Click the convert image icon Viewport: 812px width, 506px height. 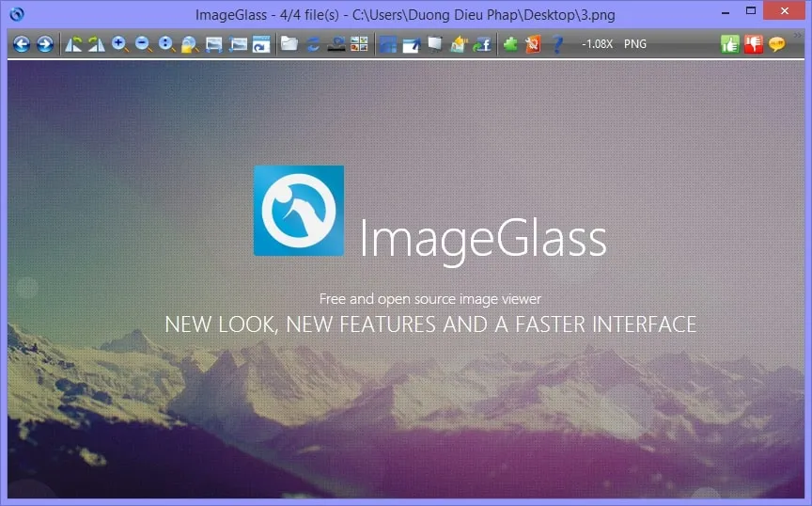(x=459, y=44)
